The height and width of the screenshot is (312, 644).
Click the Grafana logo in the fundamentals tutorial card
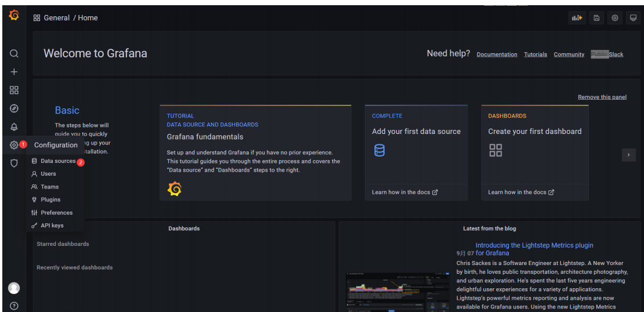(x=175, y=189)
